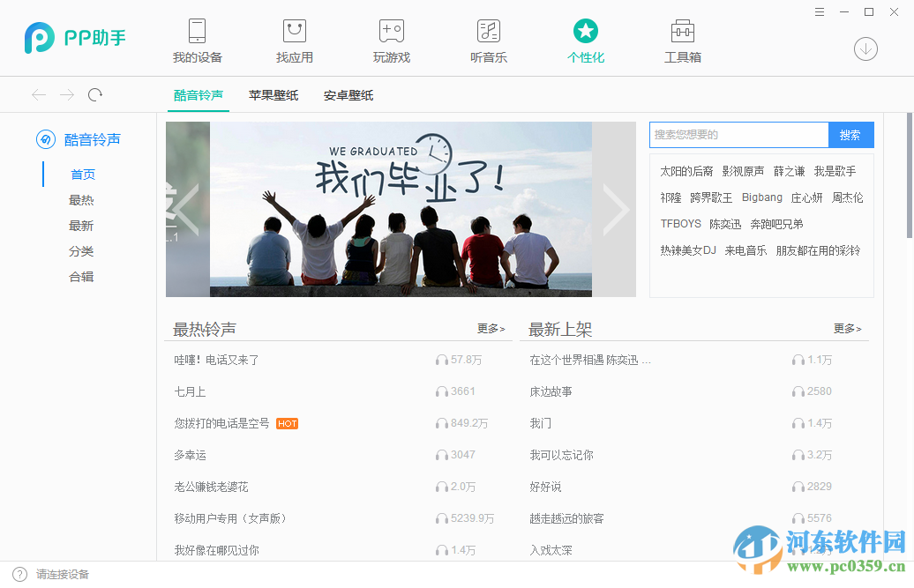Open the hamburger menu at top right
This screenshot has width=914, height=588.
819,11
